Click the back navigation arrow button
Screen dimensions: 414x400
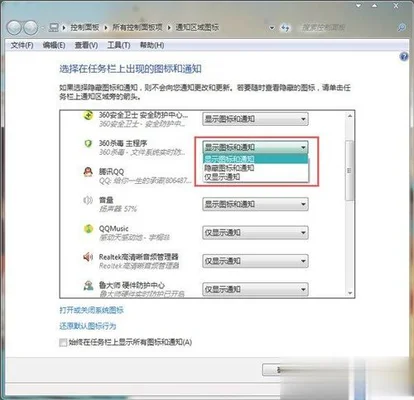click(x=14, y=28)
